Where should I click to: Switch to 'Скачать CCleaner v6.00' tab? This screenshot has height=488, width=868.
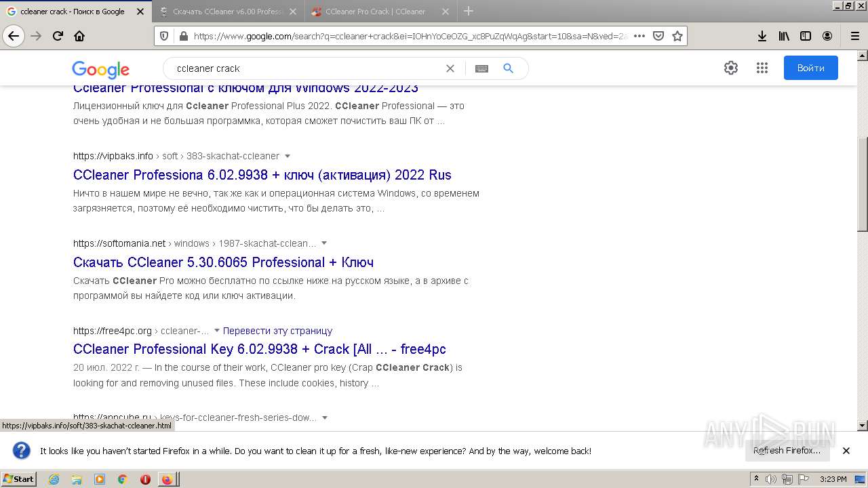pyautogui.click(x=228, y=12)
